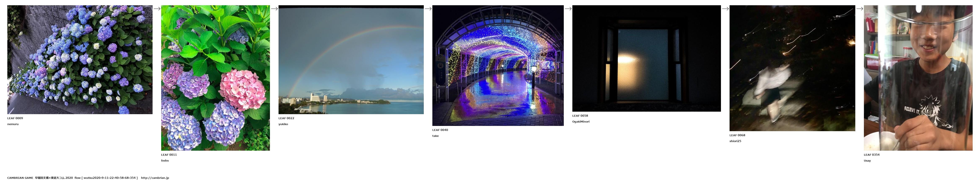980x183 pixels.
Task: Open the dark window photo
Action: pos(646,58)
